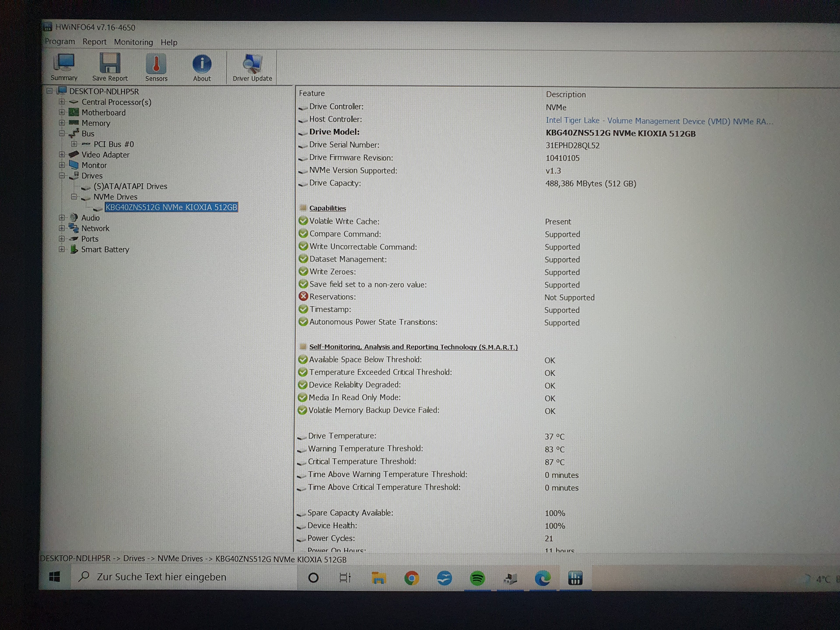Image resolution: width=840 pixels, height=630 pixels.
Task: Expand the PCI Bus #0 node
Action: coord(74,144)
